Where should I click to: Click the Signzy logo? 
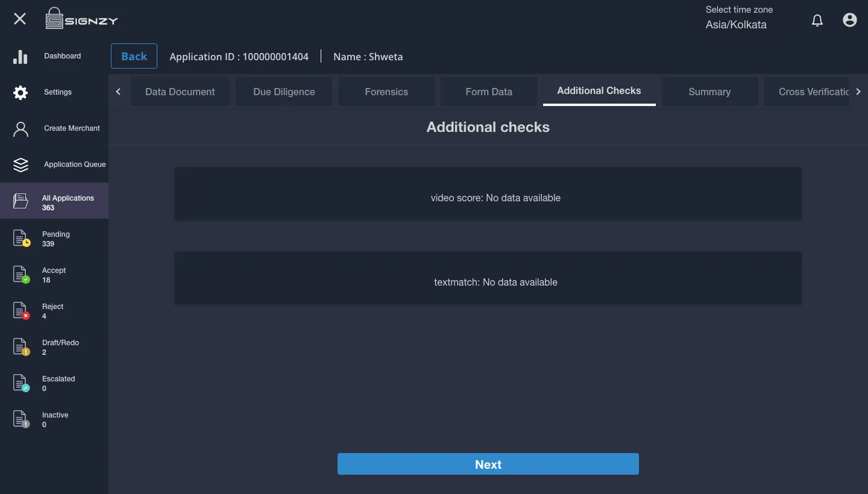coord(82,19)
